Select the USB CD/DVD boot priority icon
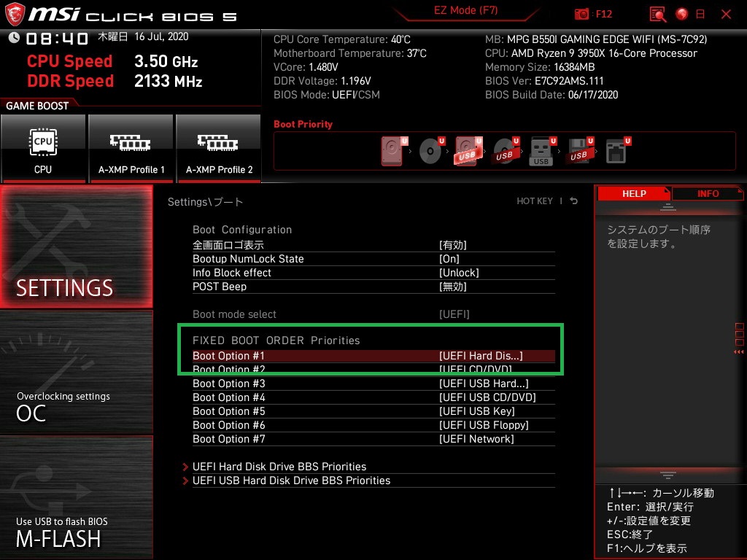 [506, 151]
